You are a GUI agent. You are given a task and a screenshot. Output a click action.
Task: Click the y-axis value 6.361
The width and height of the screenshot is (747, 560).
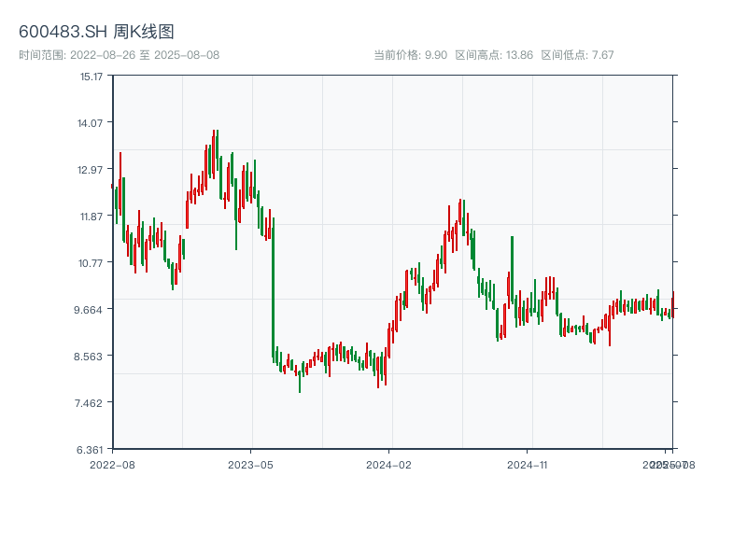[x=90, y=450]
